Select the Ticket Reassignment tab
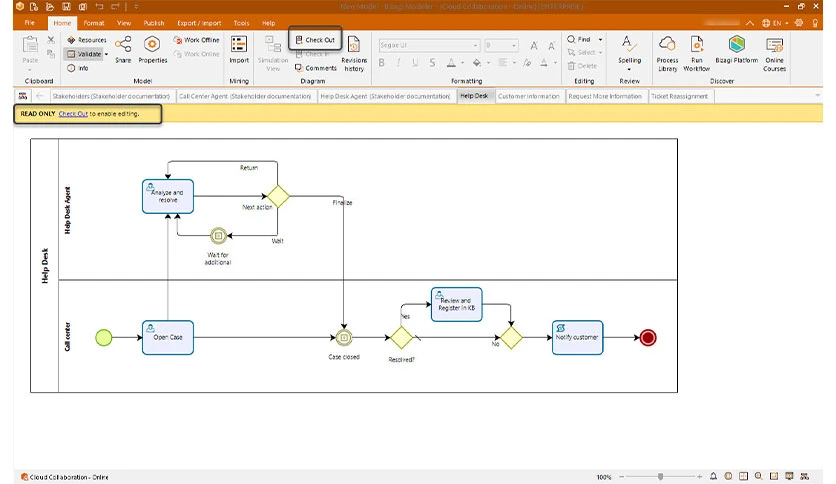This screenshot has height=484, width=836. (679, 96)
